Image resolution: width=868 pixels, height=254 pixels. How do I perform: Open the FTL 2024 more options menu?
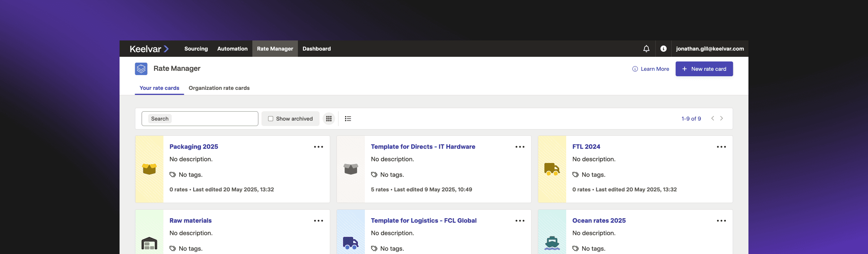coord(721,147)
